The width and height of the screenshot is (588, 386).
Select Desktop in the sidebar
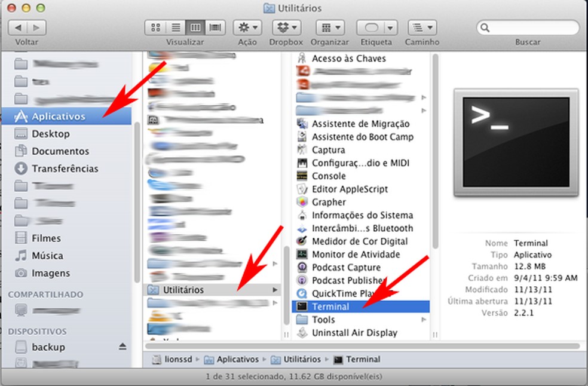point(67,133)
